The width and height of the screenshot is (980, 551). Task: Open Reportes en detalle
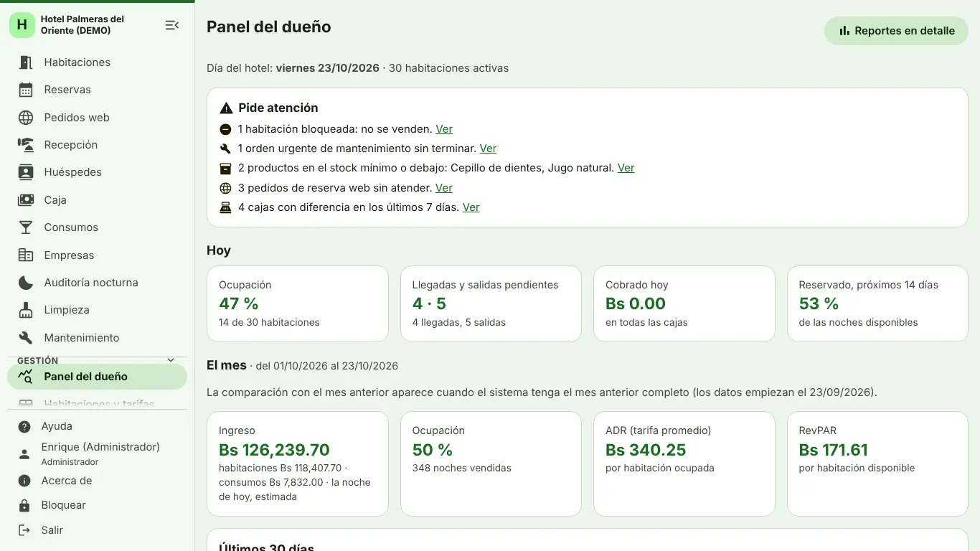(x=896, y=31)
